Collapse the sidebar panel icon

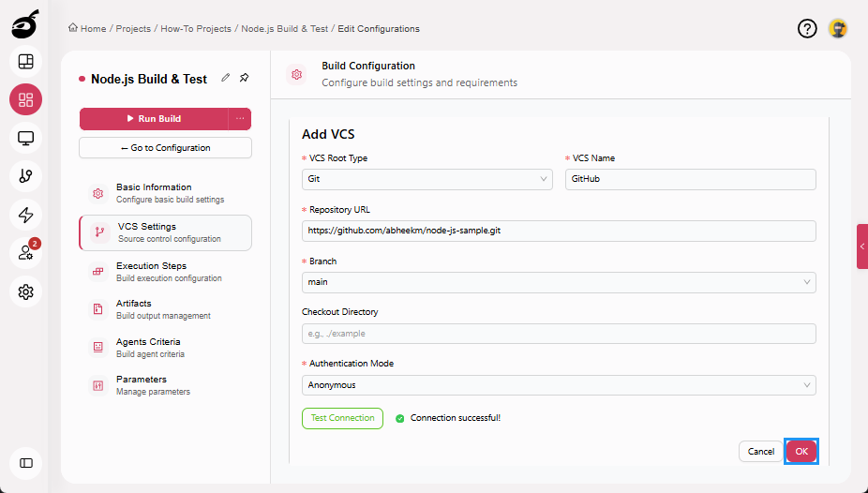tap(25, 463)
